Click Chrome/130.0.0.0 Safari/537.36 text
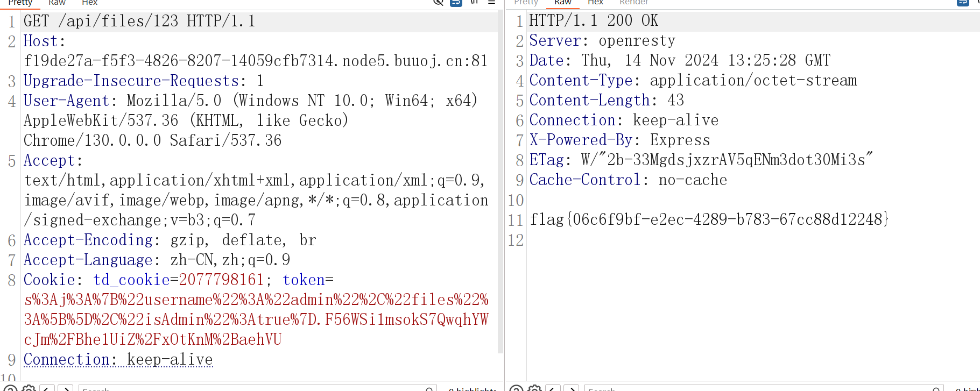The height and width of the screenshot is (391, 980). [152, 141]
